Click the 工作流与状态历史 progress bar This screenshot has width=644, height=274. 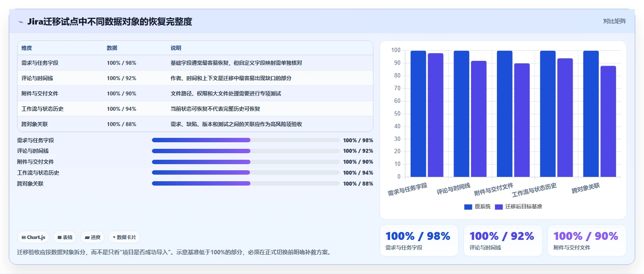point(246,172)
